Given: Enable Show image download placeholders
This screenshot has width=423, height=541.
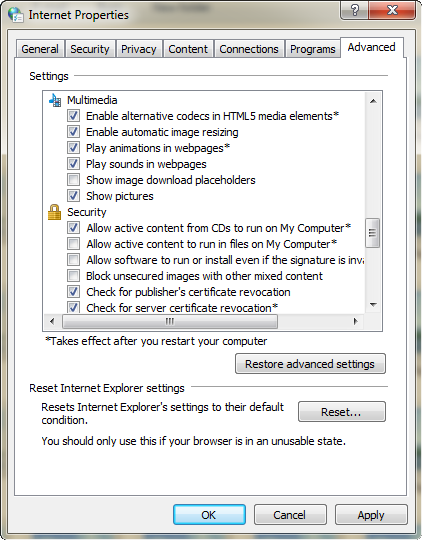Looking at the screenshot, I should [73, 180].
